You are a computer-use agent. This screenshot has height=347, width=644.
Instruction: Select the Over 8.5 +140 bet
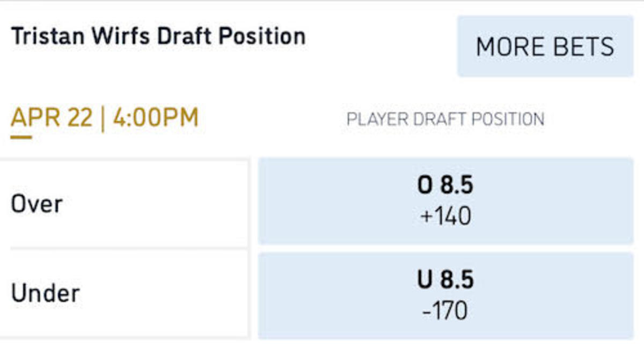click(445, 201)
